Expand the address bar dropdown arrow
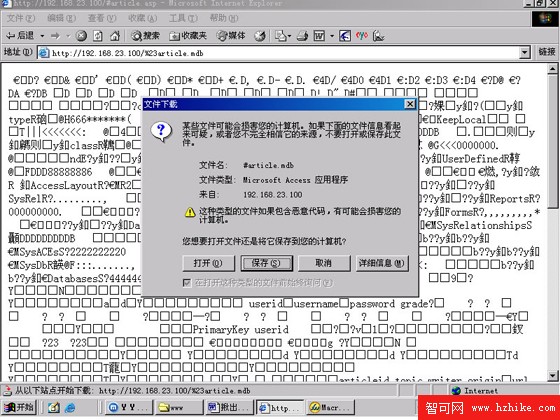The height and width of the screenshot is (420, 560). pyautogui.click(x=524, y=53)
